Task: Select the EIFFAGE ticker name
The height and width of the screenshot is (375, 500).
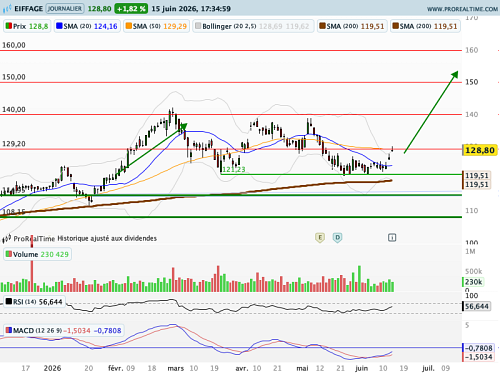Action: tap(28, 9)
